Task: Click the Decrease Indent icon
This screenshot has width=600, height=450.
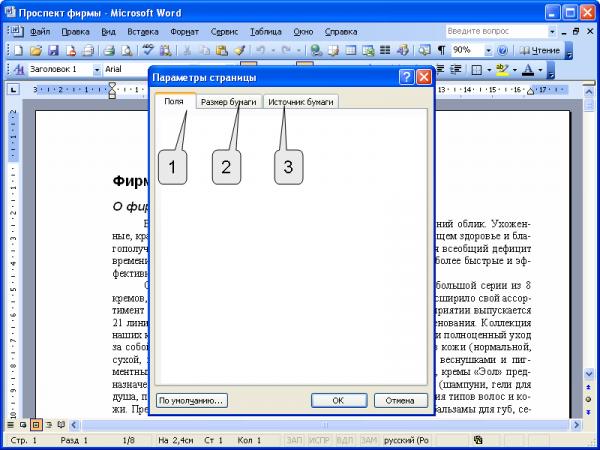Action: point(440,70)
